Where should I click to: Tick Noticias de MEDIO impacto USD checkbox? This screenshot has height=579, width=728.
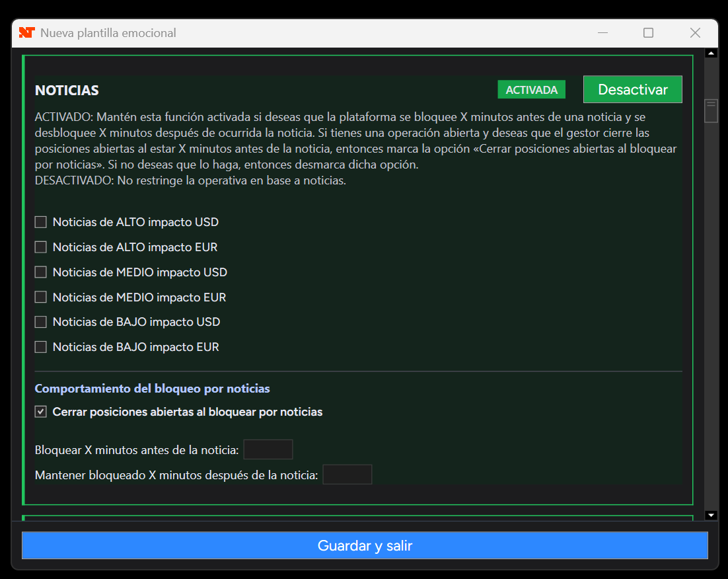(x=41, y=272)
